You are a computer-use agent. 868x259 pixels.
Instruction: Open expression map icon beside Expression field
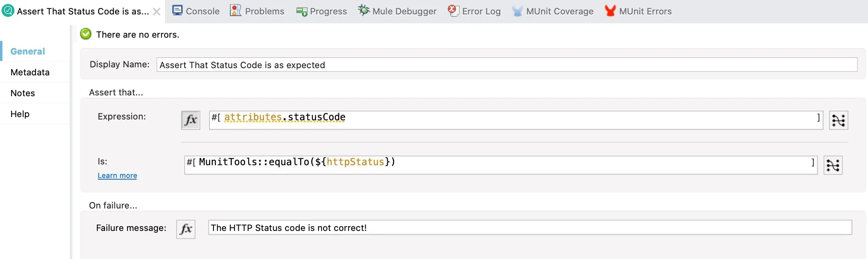[x=838, y=120]
